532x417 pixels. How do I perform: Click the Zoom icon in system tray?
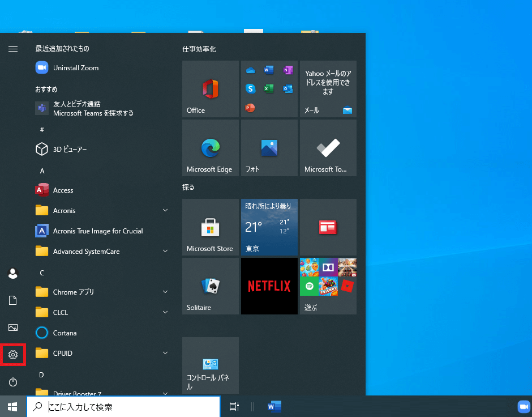(x=522, y=406)
